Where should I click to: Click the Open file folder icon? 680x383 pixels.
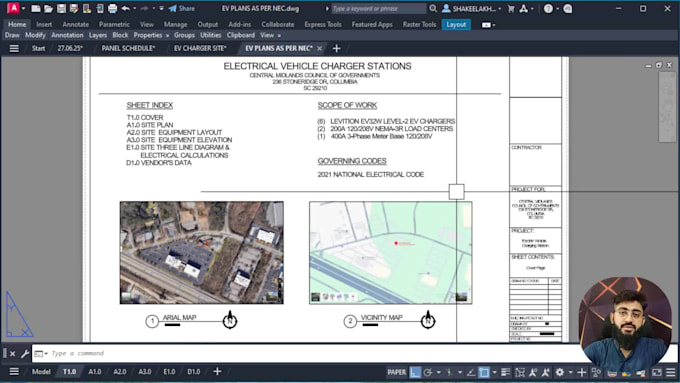coord(49,8)
